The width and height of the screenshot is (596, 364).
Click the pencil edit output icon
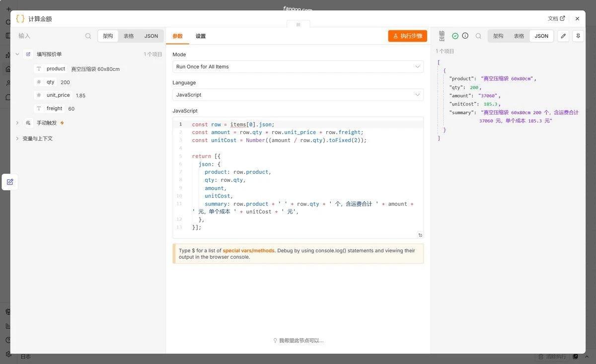[563, 36]
